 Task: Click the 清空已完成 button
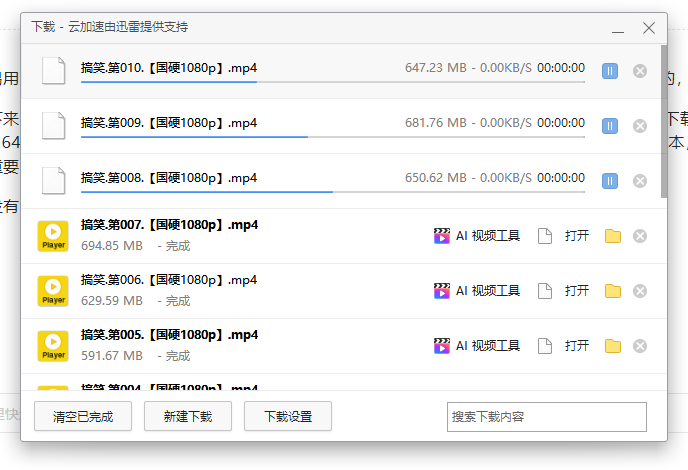[x=83, y=416]
